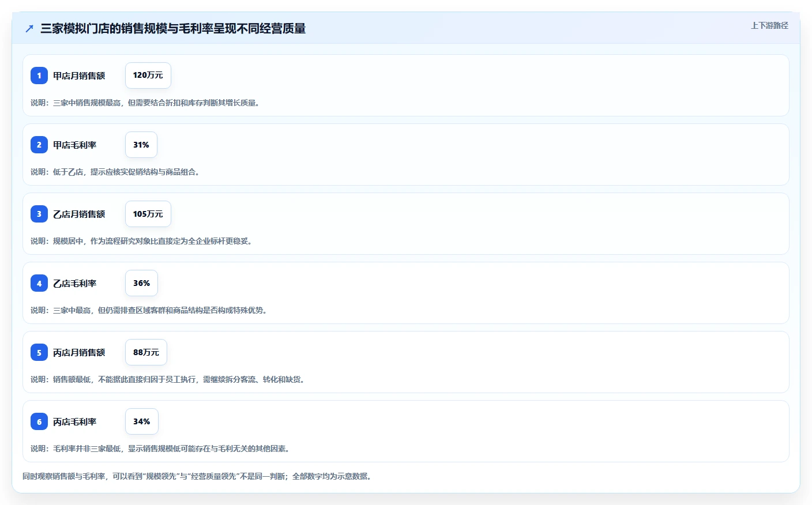Click the 31% value chip
The height and width of the screenshot is (505, 812).
(141, 145)
